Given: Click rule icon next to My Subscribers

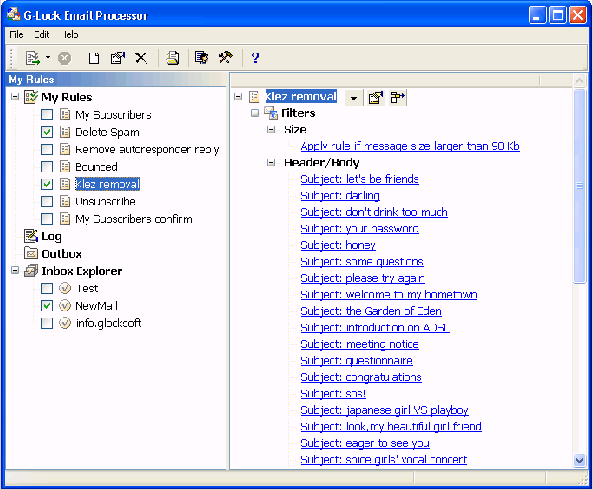Looking at the screenshot, I should (x=65, y=114).
